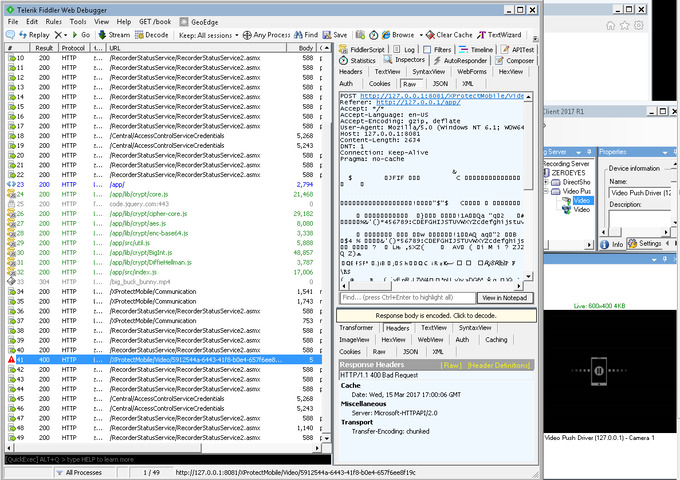Click the Go resume button
Viewport: 680px width, 480px height.
point(82,34)
